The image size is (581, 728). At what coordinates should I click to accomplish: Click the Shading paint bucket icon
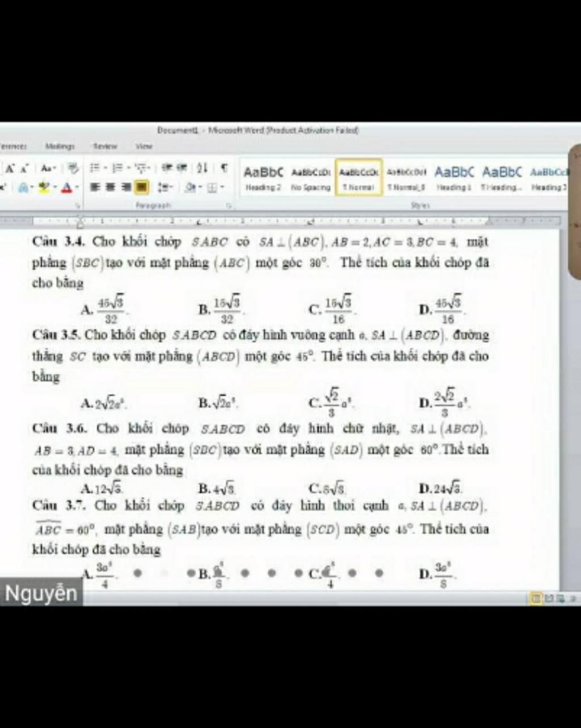(x=191, y=186)
